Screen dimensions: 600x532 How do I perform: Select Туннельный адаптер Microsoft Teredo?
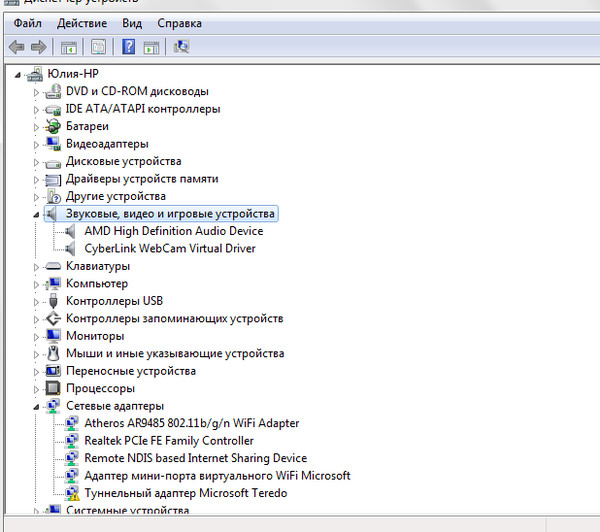tap(186, 493)
